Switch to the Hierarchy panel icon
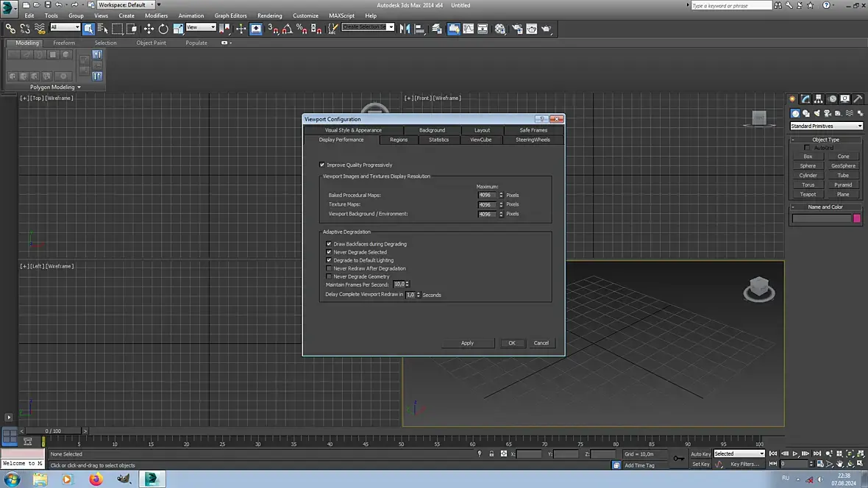The image size is (868, 488). [819, 98]
